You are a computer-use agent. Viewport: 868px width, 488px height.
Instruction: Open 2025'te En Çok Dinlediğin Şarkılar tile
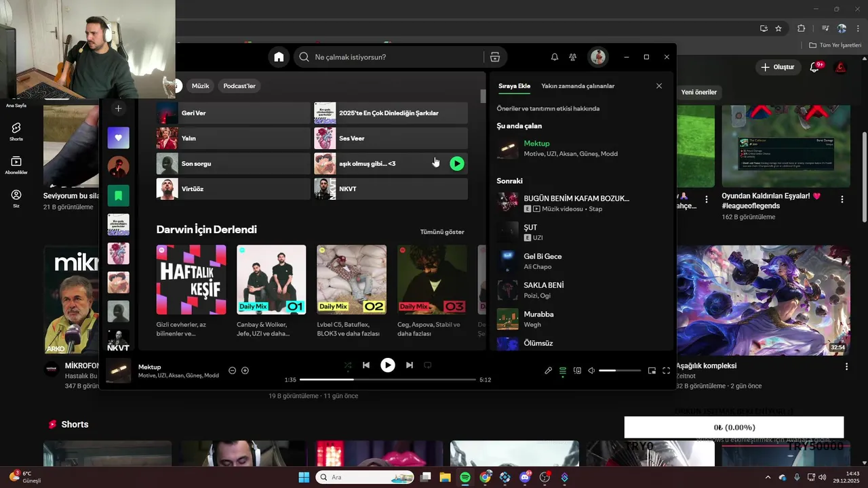tap(391, 113)
